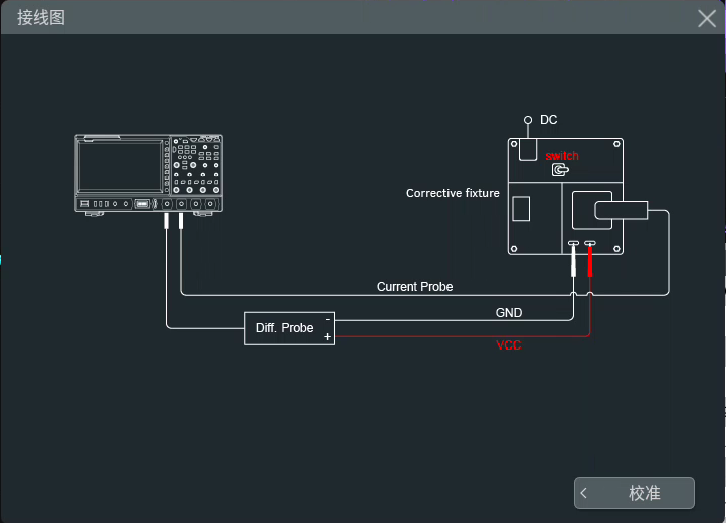
Task: Click the toggle switch symbol on the fixture
Action: point(560,170)
